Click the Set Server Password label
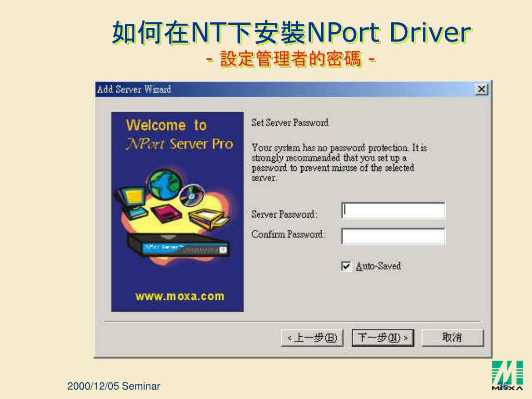The width and height of the screenshot is (532, 399). pyautogui.click(x=290, y=123)
